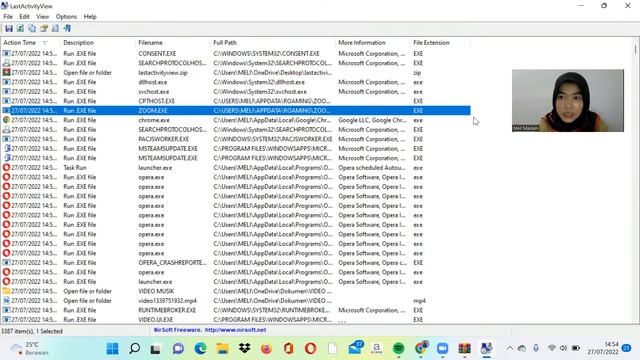This screenshot has height=360, width=640.
Task: Select the OPERA_CRASHREPORTE... row
Action: [236, 262]
